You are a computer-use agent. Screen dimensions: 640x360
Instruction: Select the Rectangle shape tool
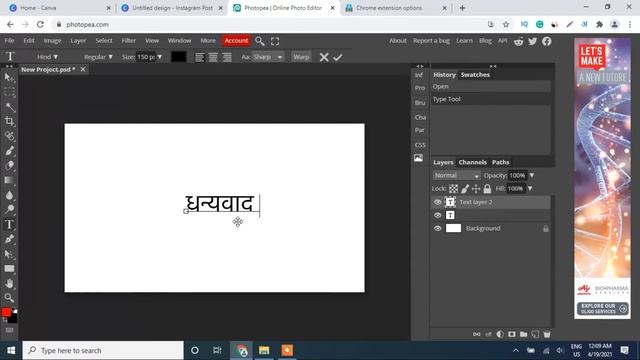pyautogui.click(x=9, y=269)
